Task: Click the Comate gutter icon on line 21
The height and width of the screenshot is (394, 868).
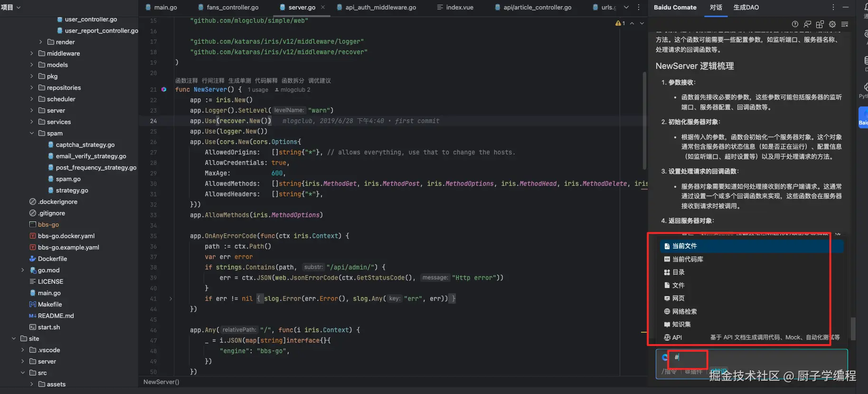Action: point(164,89)
